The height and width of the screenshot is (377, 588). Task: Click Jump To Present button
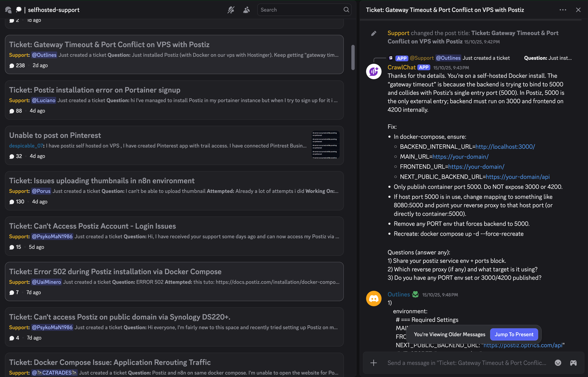click(x=514, y=334)
